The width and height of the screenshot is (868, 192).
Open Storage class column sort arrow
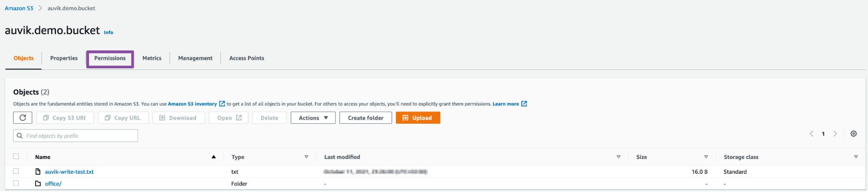[856, 157]
